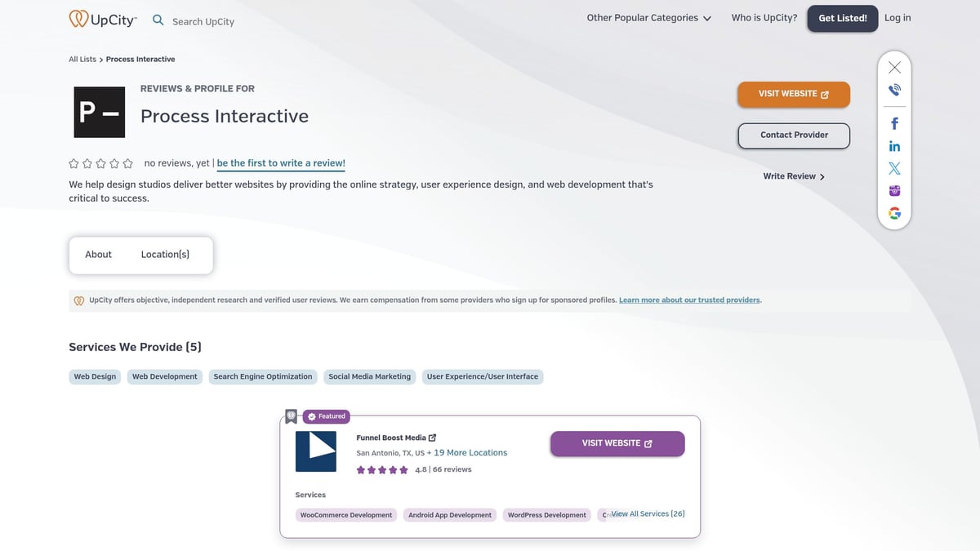Click the Google icon in the share panel

(x=894, y=212)
